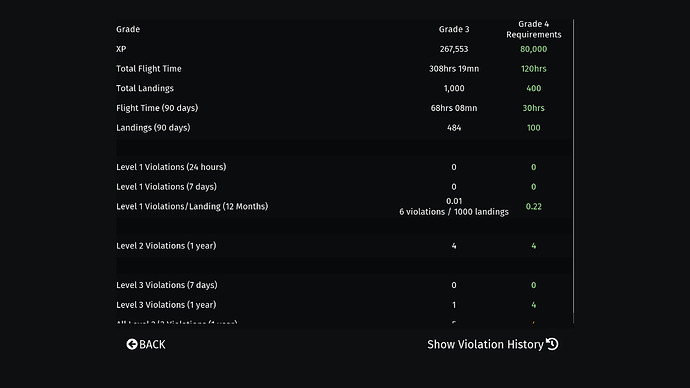
Task: Click the 80,000 XP requirement value
Action: coord(533,49)
